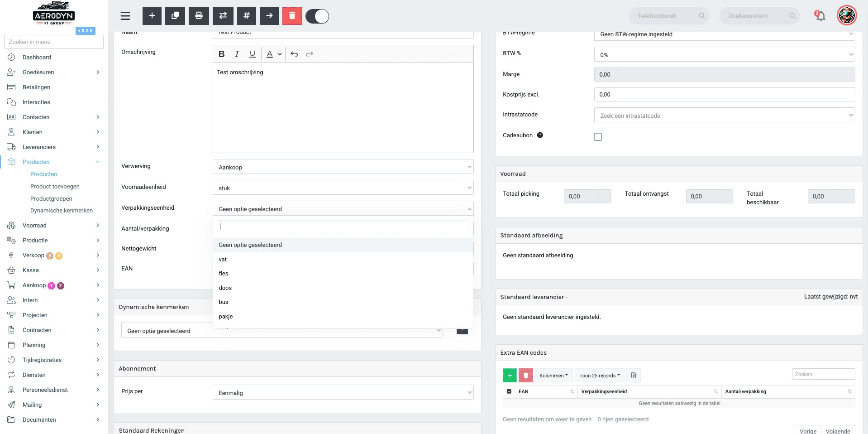
Task: Export EAN table to file icon
Action: pos(634,375)
